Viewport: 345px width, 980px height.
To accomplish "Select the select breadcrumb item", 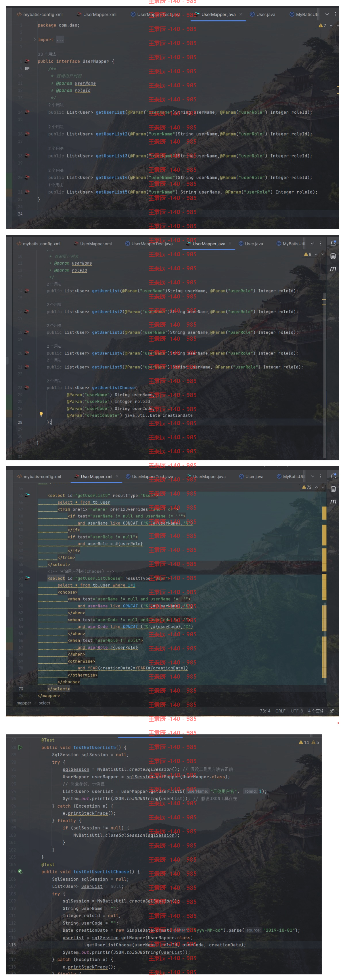I will tap(44, 703).
